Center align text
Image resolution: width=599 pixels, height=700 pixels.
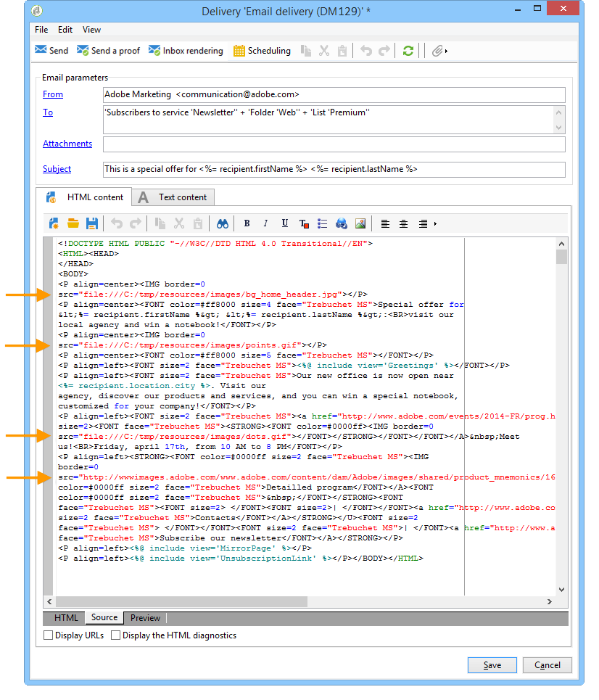(x=403, y=223)
